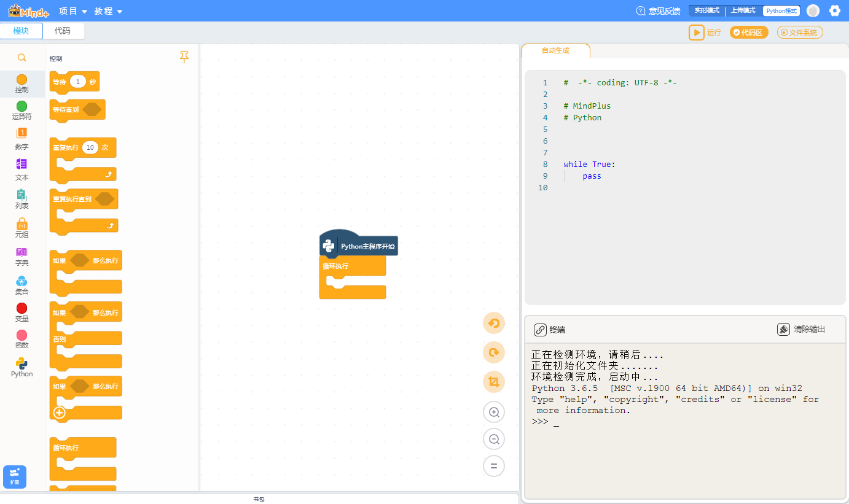This screenshot has height=504, width=849.
Task: Switch to 上传模式 upload mode
Action: [743, 11]
